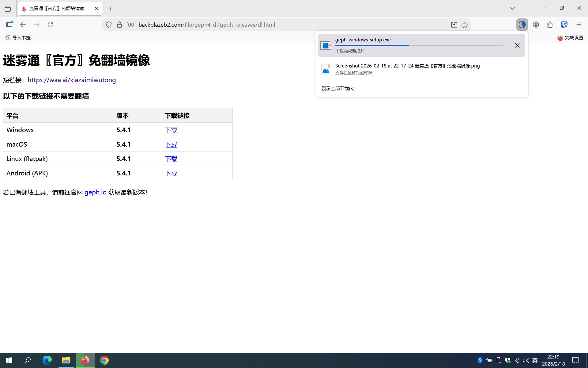
Task: Open the geph.io link
Action: 95,192
